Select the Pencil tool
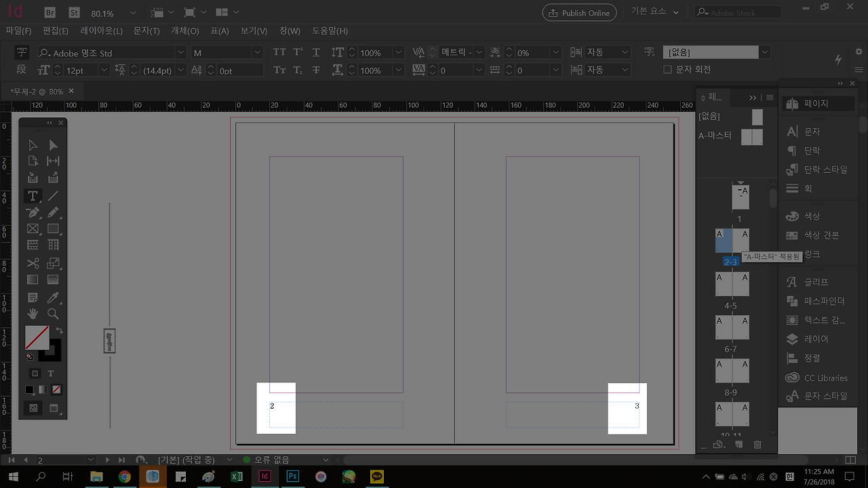 53,213
